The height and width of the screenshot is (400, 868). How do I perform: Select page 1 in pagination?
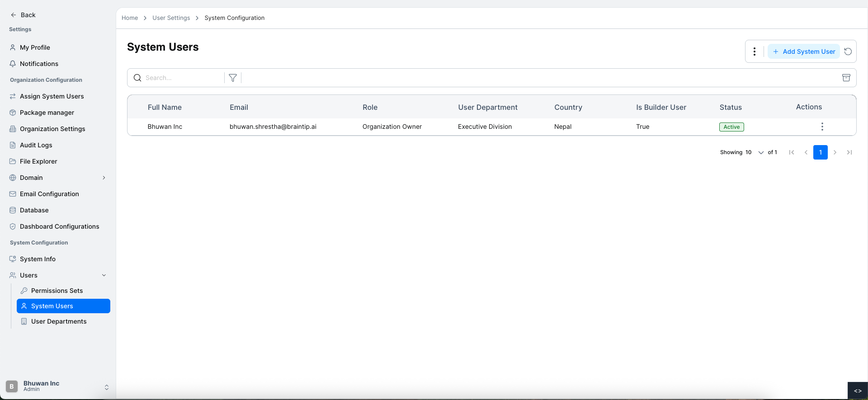pos(820,152)
